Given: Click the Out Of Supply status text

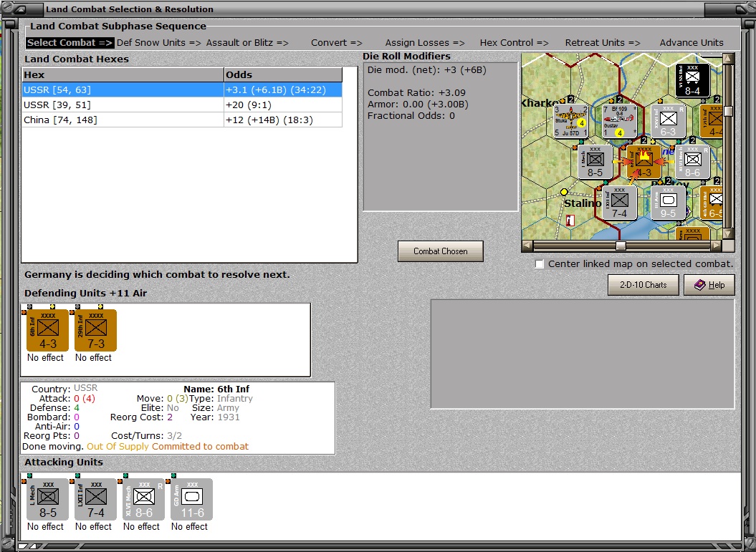Looking at the screenshot, I should coord(118,447).
